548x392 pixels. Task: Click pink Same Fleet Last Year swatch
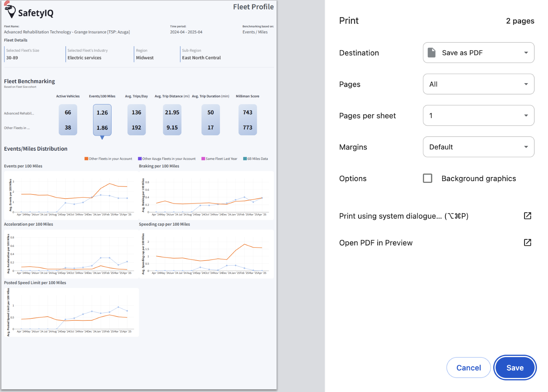(203, 159)
